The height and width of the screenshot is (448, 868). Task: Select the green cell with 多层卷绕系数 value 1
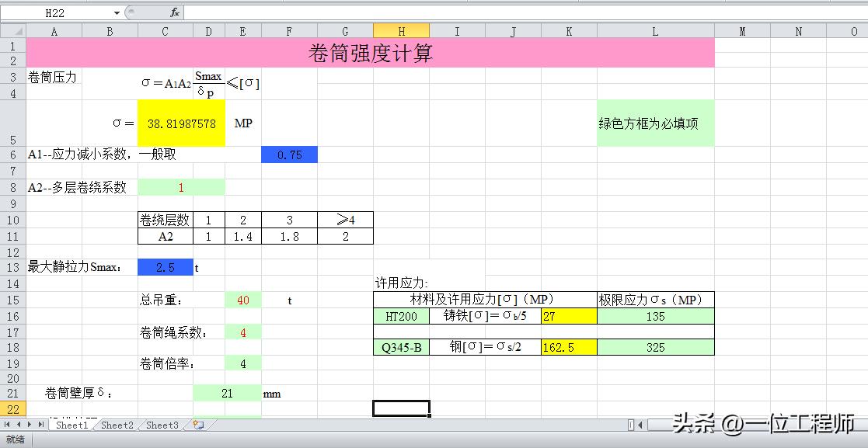coord(181,186)
